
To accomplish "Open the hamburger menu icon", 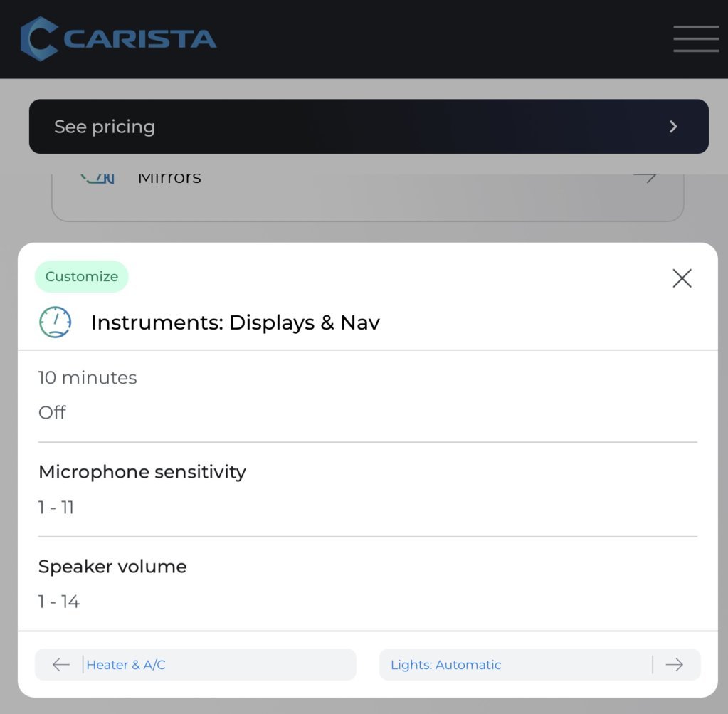I will click(696, 39).
